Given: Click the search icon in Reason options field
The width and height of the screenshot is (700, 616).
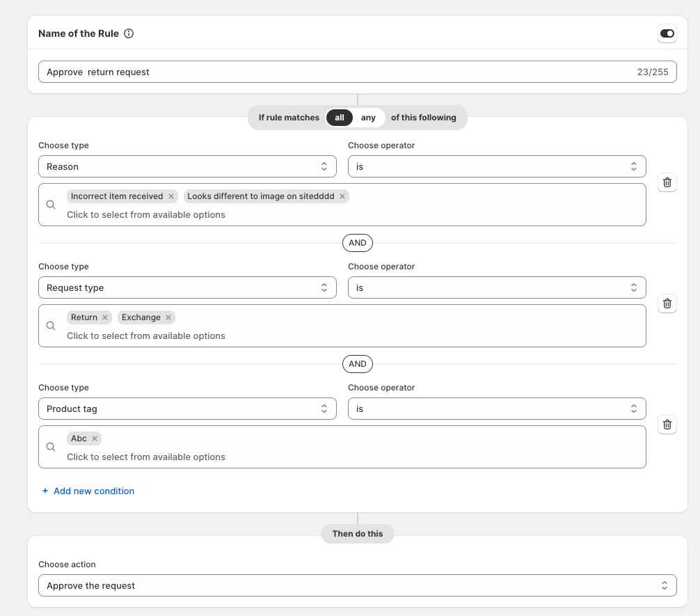Looking at the screenshot, I should [x=50, y=204].
